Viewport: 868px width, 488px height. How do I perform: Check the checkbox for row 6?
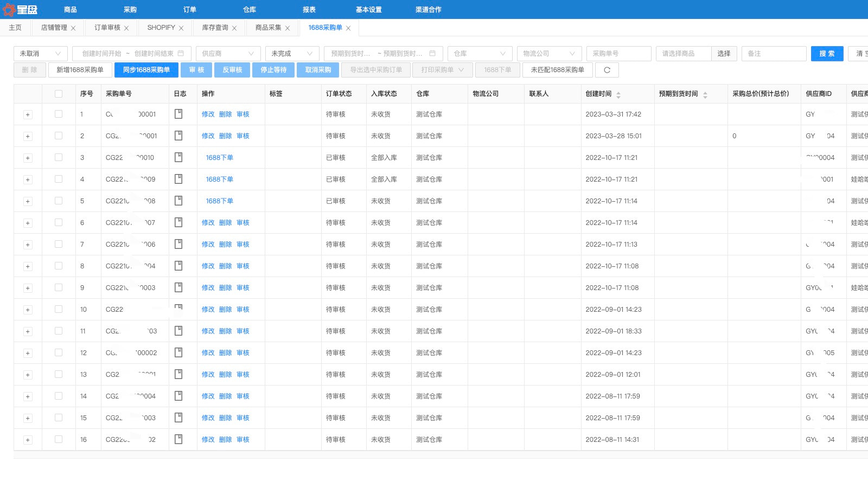point(59,222)
